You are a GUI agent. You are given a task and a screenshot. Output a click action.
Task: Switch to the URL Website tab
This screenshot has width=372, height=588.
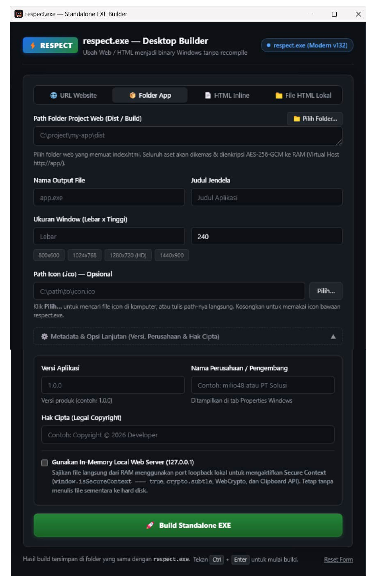click(x=73, y=95)
